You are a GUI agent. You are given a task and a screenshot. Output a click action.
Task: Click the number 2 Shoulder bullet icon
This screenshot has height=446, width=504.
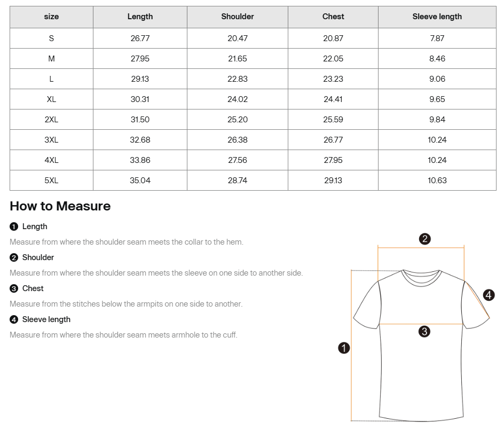point(14,257)
